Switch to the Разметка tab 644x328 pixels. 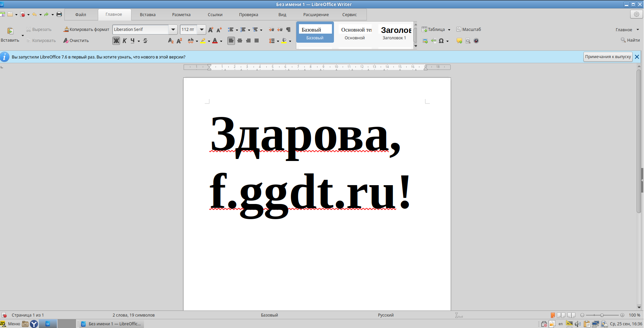(181, 14)
